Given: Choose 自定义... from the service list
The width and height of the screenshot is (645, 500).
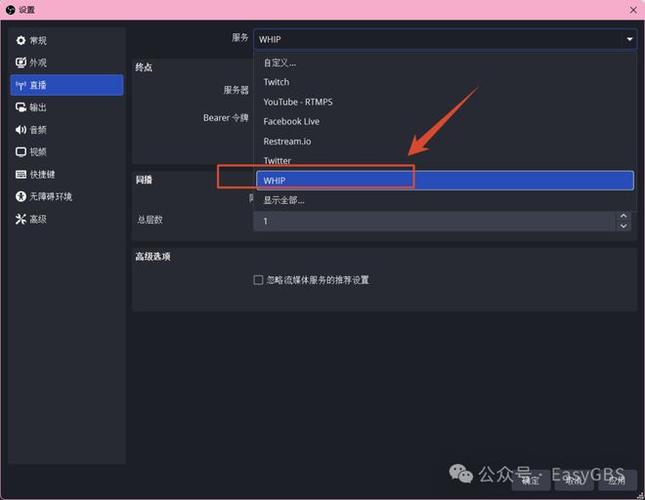Looking at the screenshot, I should [x=445, y=63].
